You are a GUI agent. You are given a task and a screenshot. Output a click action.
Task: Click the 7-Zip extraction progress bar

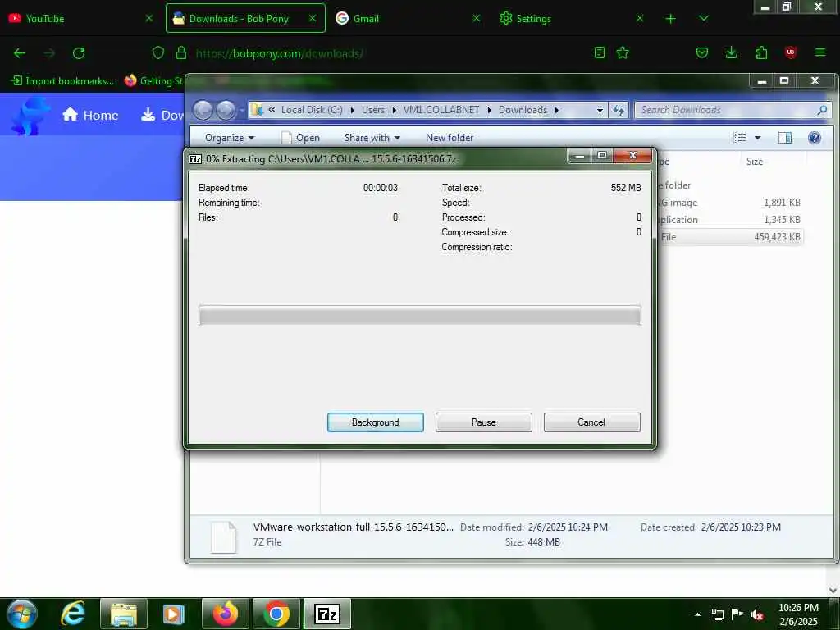coord(419,316)
